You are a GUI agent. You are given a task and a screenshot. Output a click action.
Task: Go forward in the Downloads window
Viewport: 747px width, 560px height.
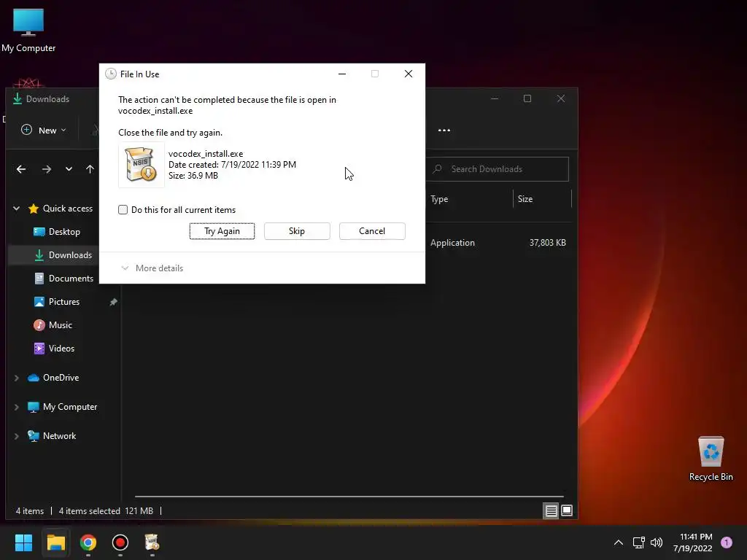point(46,169)
